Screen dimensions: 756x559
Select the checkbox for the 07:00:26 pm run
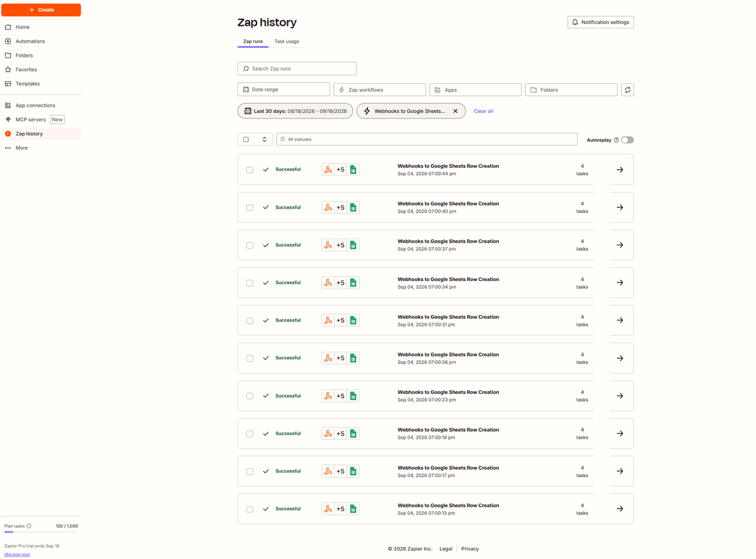pyautogui.click(x=249, y=358)
